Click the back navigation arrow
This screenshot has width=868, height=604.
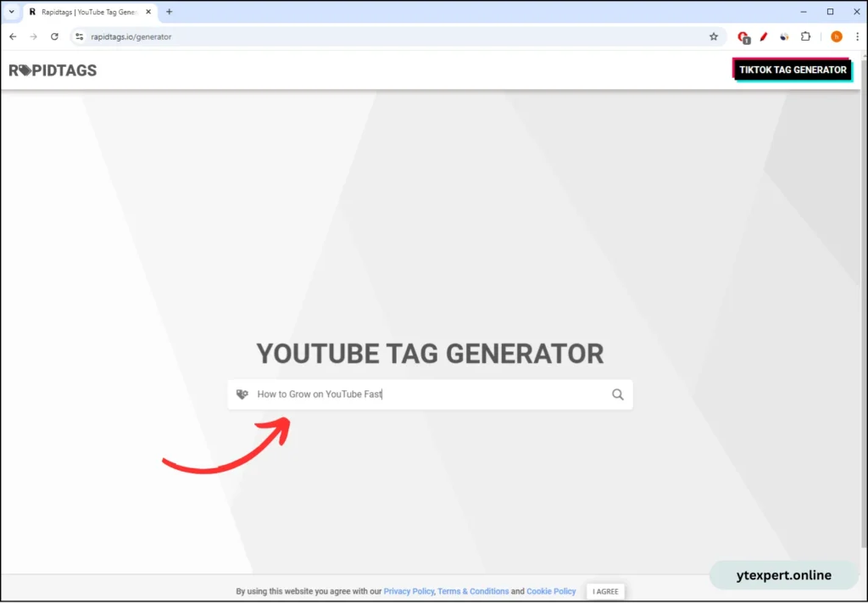pyautogui.click(x=12, y=36)
